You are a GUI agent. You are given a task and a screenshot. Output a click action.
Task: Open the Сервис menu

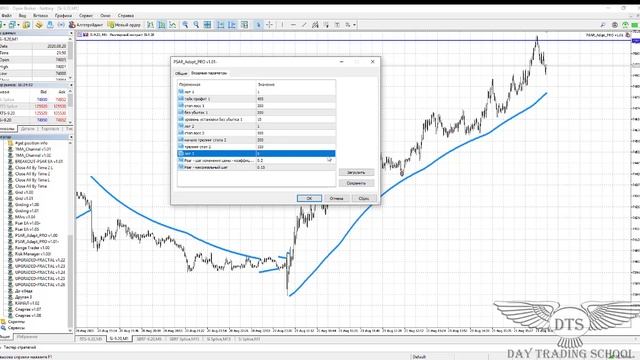tap(86, 16)
